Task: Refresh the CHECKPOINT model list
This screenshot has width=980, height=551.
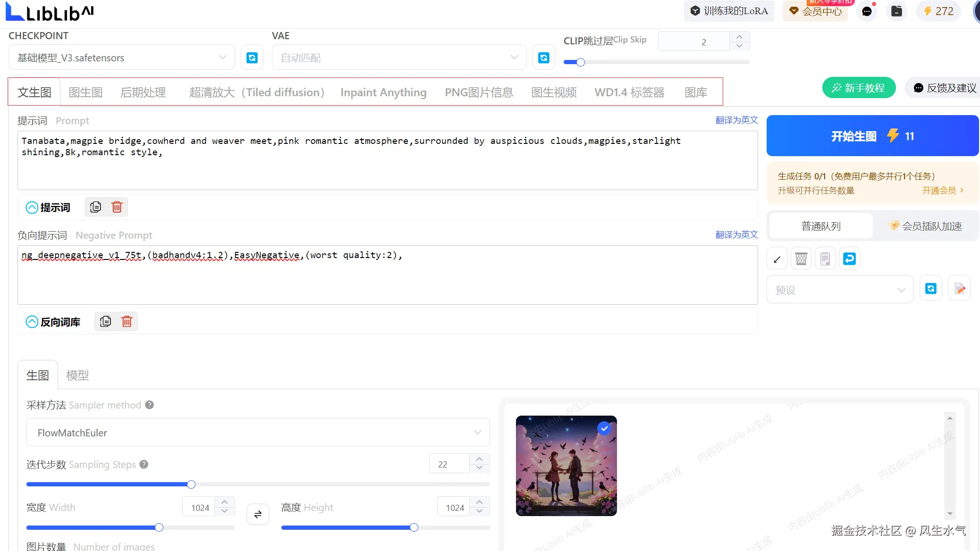Action: tap(252, 58)
